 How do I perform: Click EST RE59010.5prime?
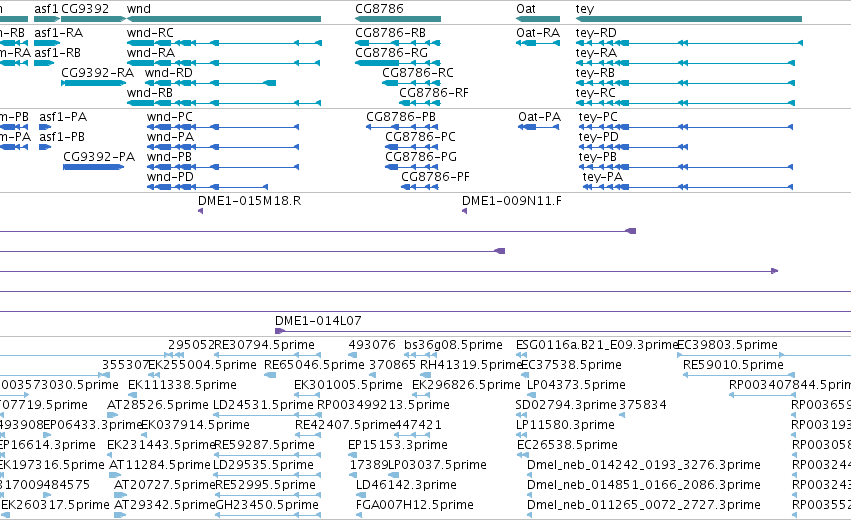click(x=733, y=365)
